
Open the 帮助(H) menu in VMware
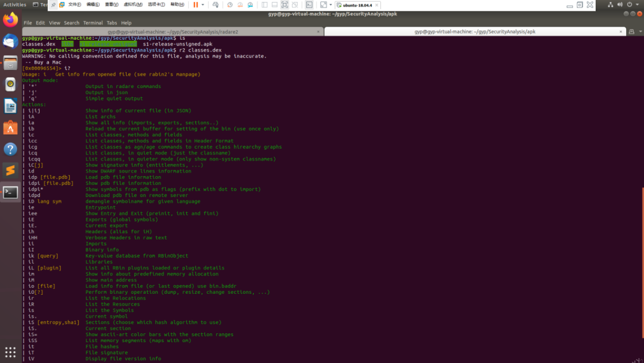pos(177,4)
